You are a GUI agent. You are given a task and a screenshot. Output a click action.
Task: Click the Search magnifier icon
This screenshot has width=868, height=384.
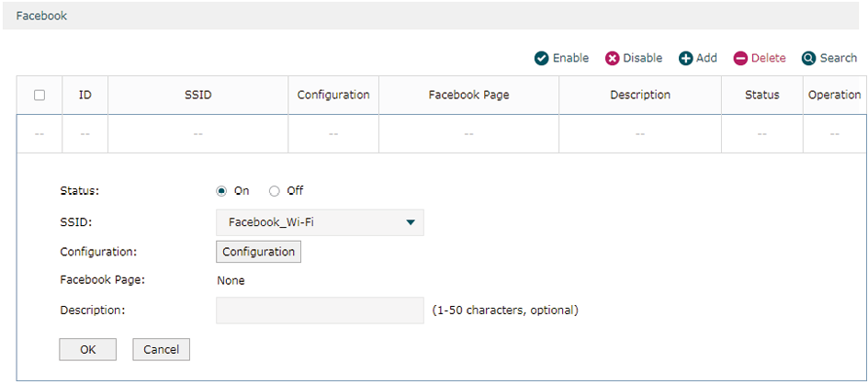tap(809, 58)
